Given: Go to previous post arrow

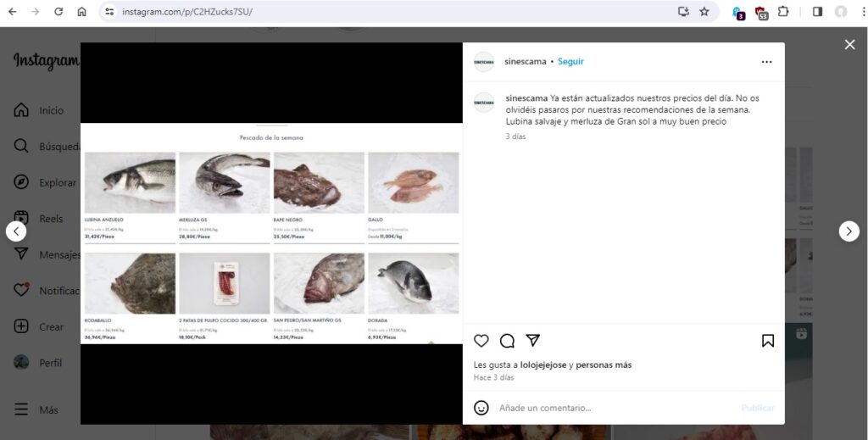Looking at the screenshot, I should pyautogui.click(x=16, y=231).
